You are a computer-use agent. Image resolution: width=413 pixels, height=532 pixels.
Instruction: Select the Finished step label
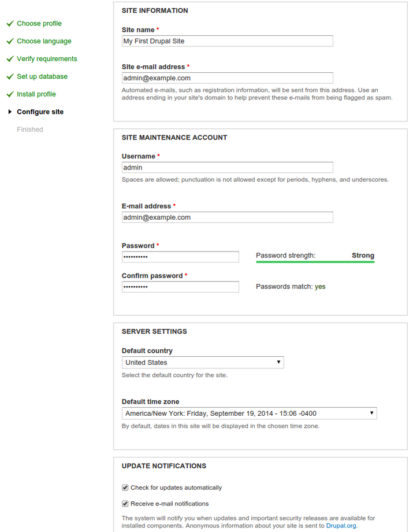(x=30, y=130)
